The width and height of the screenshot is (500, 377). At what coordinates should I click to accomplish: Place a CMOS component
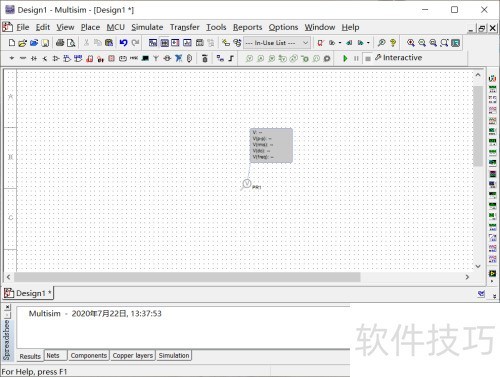pos(78,58)
